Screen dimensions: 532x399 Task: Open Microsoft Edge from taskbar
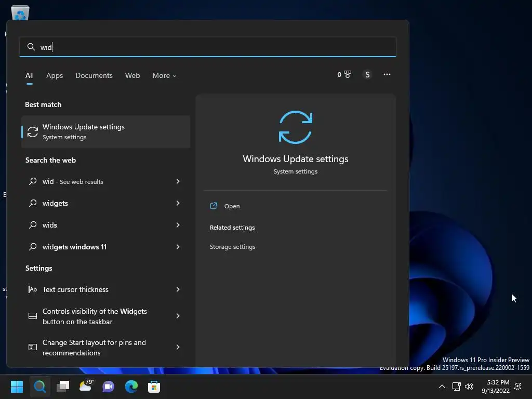(x=131, y=387)
